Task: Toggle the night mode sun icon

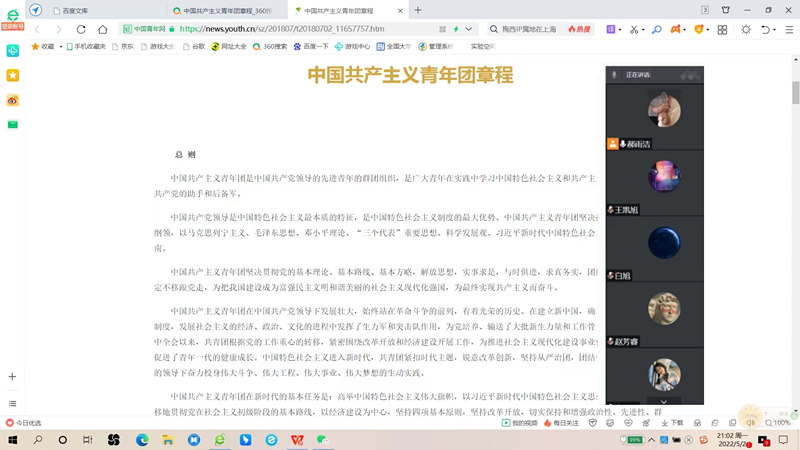Action: (x=746, y=30)
